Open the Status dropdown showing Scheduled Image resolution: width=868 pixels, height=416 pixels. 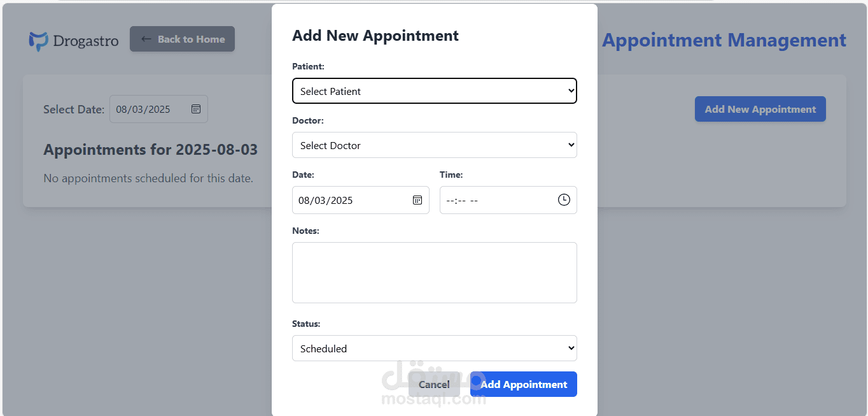[x=435, y=348]
